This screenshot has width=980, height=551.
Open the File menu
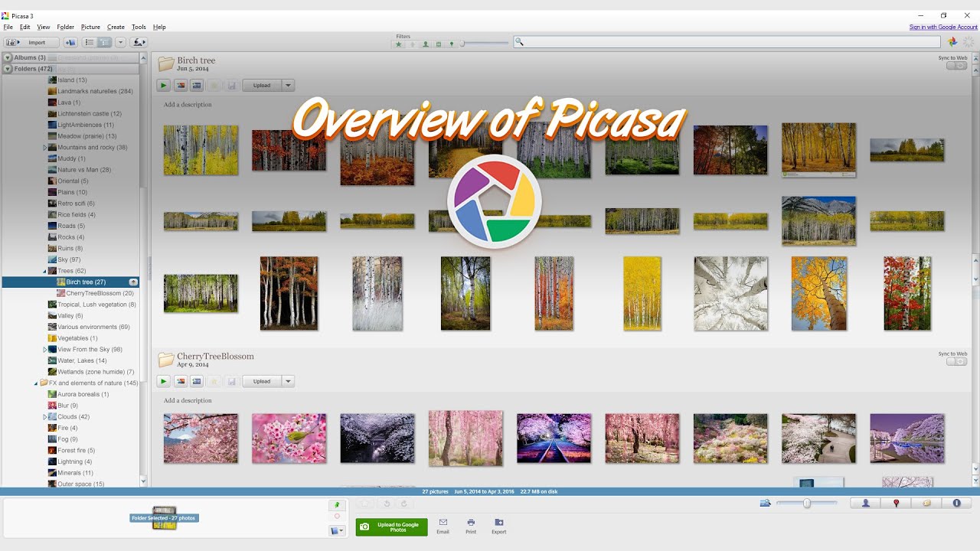coord(8,27)
